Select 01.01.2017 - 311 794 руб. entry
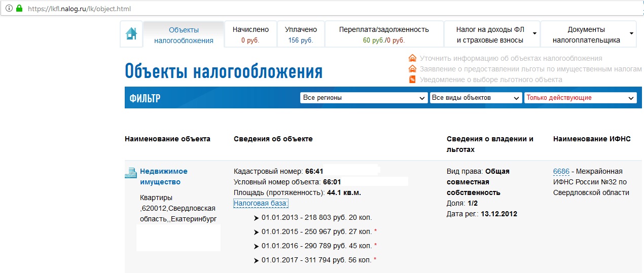644x273 pixels. pyautogui.click(x=316, y=260)
